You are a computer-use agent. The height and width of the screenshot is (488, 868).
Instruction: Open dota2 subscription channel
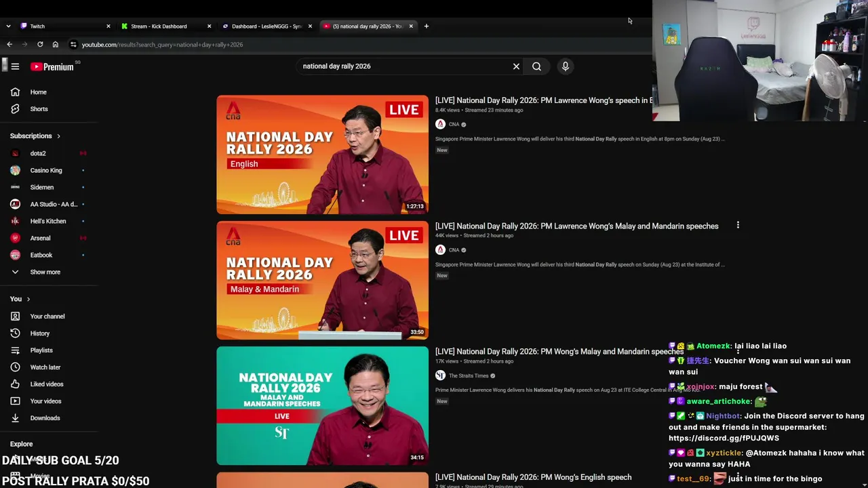point(38,153)
